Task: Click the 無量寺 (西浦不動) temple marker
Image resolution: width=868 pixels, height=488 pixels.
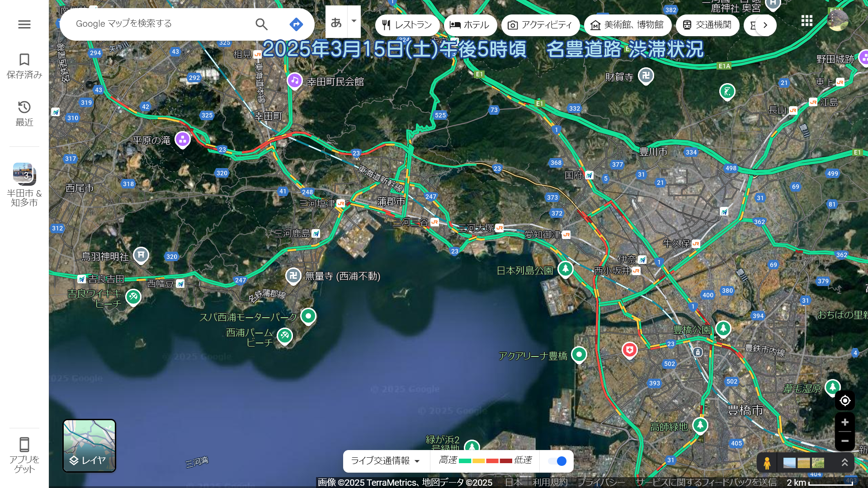Action: [x=293, y=276]
